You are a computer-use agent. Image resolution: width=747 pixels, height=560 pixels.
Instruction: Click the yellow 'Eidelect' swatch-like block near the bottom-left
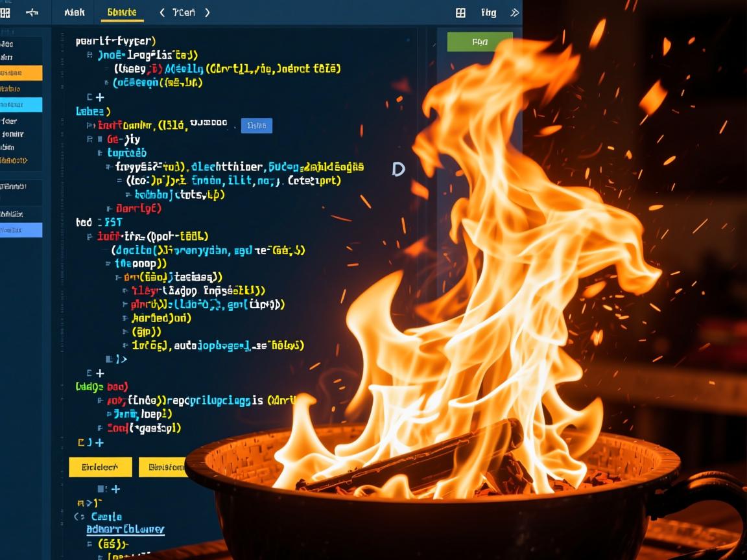pos(100,467)
